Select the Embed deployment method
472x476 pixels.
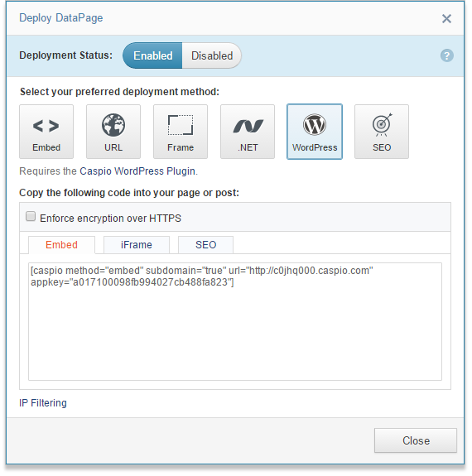[x=46, y=132]
